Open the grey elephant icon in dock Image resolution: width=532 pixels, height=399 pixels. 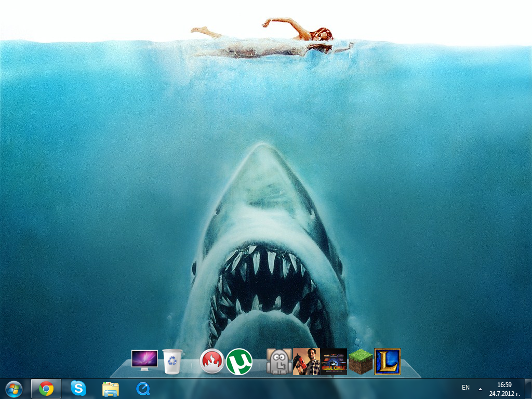[x=279, y=362]
